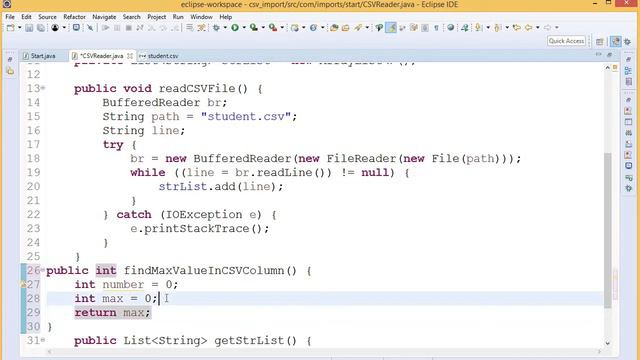Collapse the readCSVFile method fold marker

pyautogui.click(x=43, y=88)
